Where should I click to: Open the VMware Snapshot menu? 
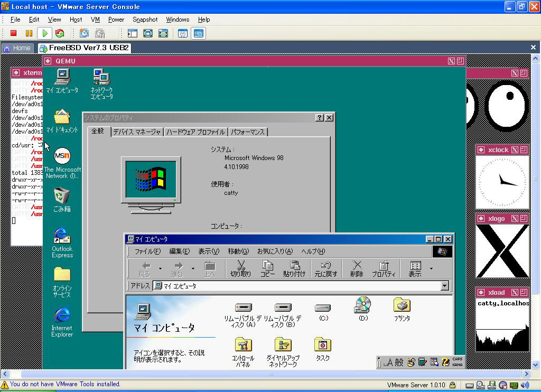click(x=145, y=20)
